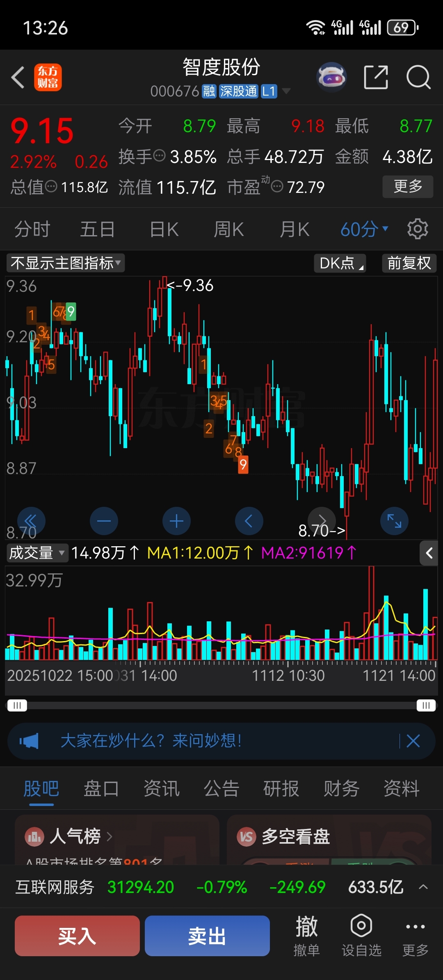Open the 成交量 indicator dropdown
The width and height of the screenshot is (443, 980).
(x=37, y=553)
